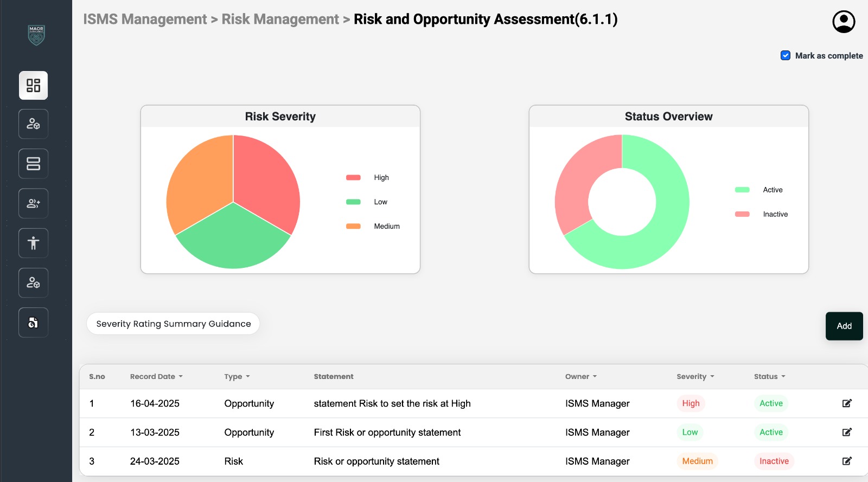This screenshot has width=868, height=482.
Task: Open the stacked rows icon in sidebar
Action: pos(33,164)
